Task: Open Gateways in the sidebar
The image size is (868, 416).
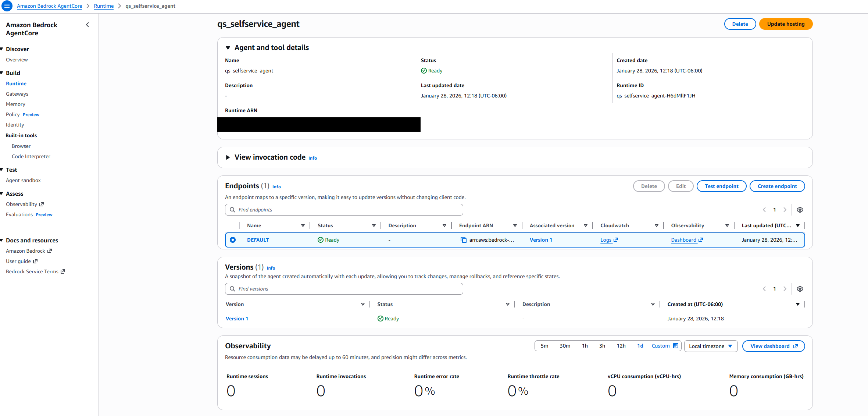Action: [17, 94]
